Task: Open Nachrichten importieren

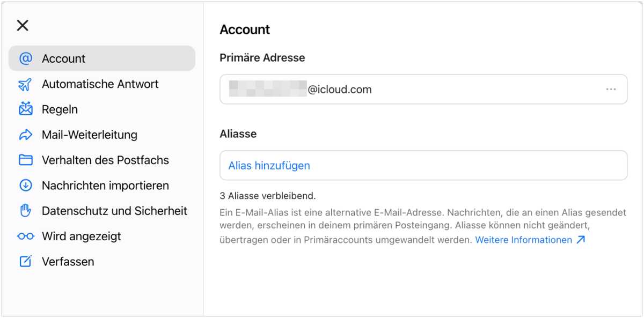Action: pyautogui.click(x=105, y=186)
